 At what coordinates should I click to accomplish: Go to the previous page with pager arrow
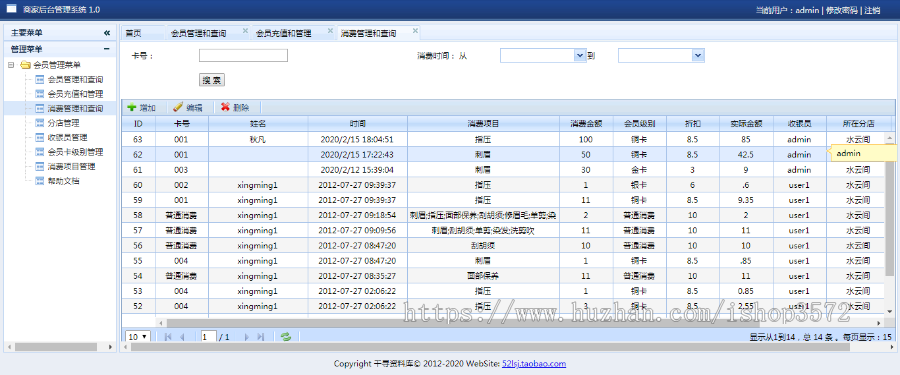click(x=182, y=337)
